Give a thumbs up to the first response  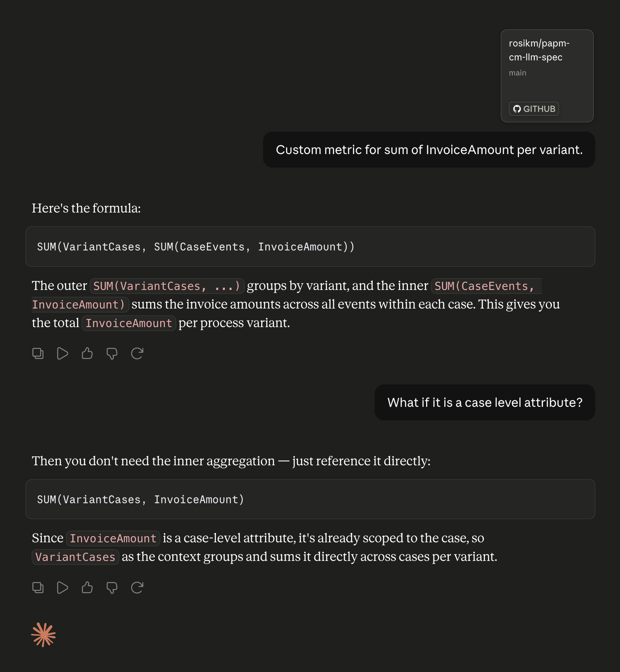click(x=87, y=353)
